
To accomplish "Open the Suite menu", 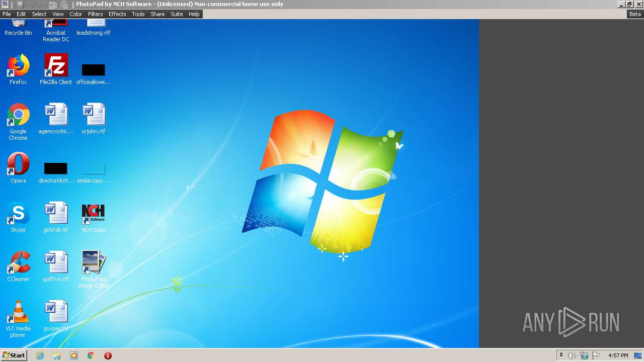I will point(177,14).
